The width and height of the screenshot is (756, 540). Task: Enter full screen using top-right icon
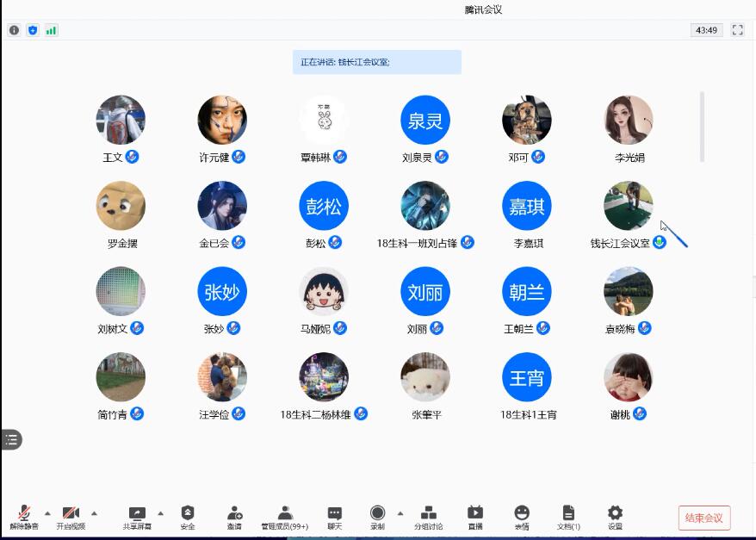click(x=737, y=30)
